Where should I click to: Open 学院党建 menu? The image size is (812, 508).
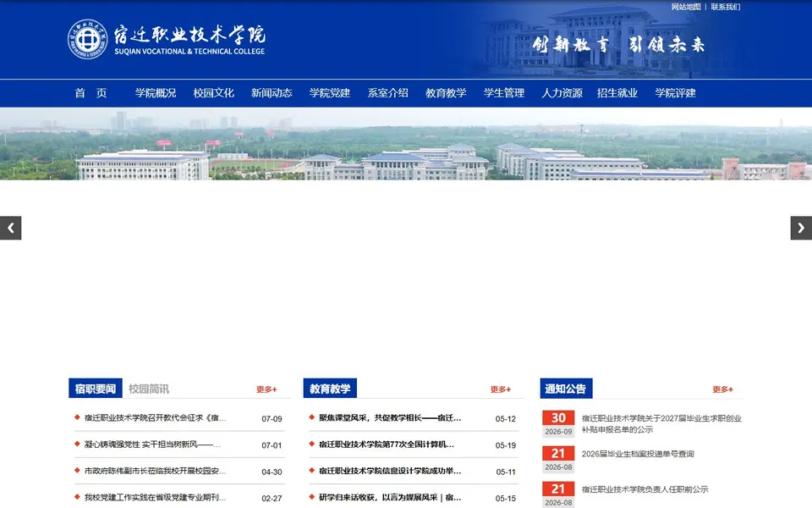(329, 93)
